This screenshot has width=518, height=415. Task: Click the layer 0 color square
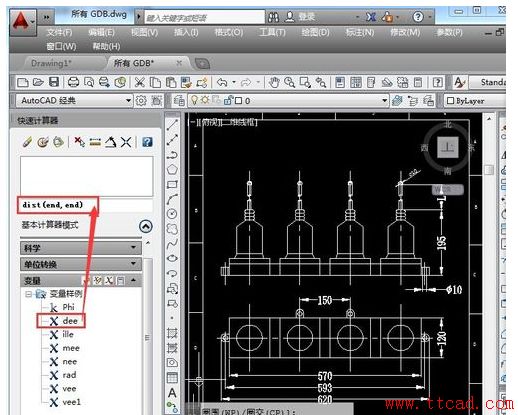click(238, 101)
